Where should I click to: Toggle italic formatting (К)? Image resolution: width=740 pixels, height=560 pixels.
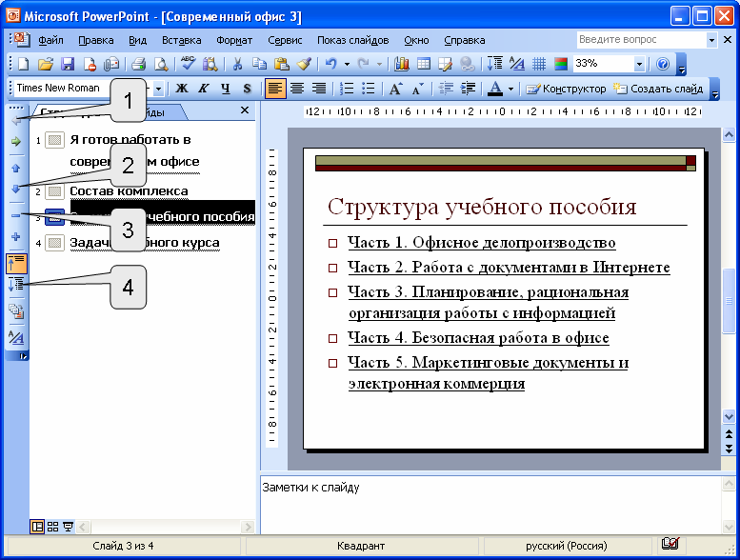(204, 89)
